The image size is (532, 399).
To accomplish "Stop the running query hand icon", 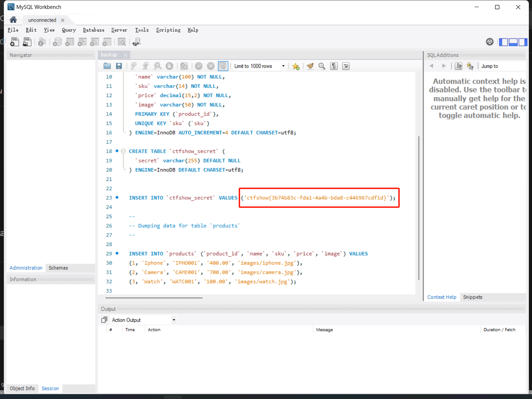I will (x=170, y=66).
